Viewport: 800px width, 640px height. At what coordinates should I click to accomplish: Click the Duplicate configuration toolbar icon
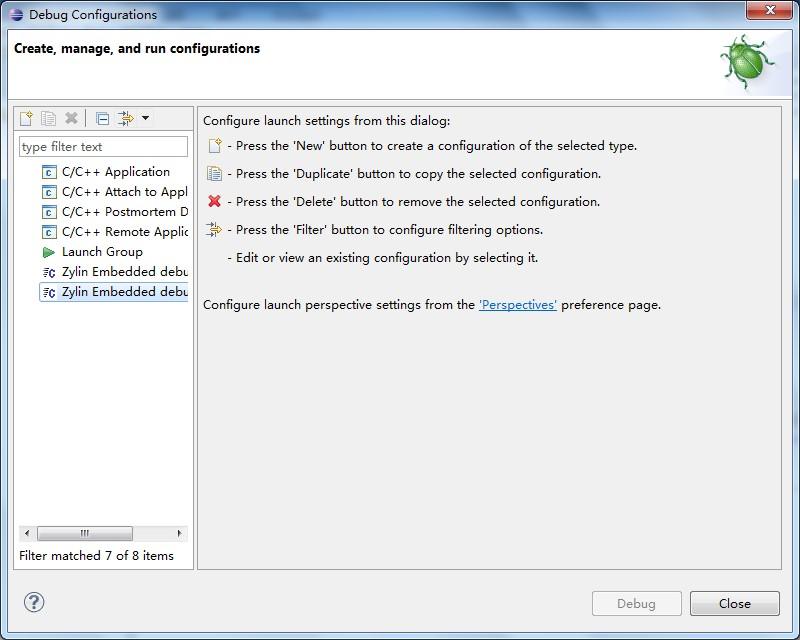[x=49, y=118]
